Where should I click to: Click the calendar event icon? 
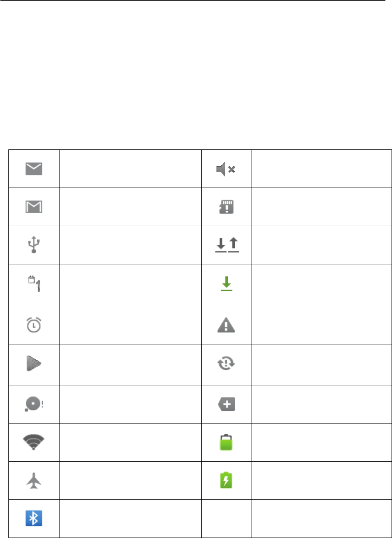coord(34,284)
